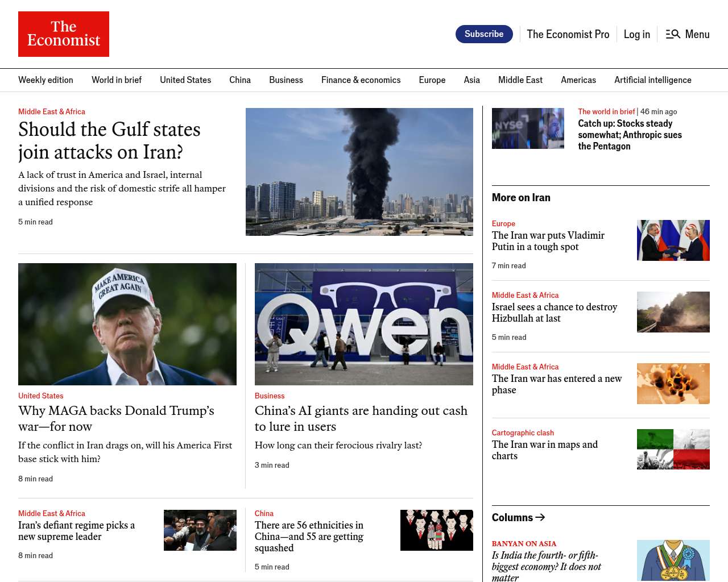
Task: Open 'China's AI giants are handing out cash'
Action: [x=361, y=418]
